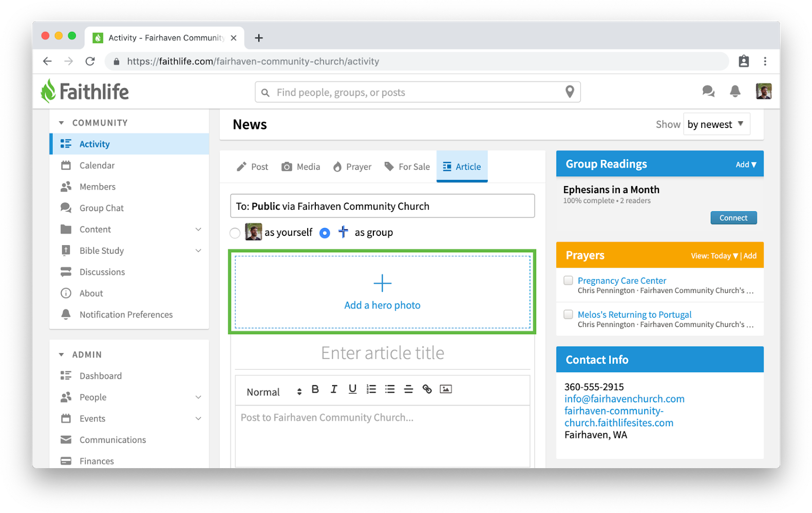Select the Activity sidebar item
812x513 pixels.
tap(129, 144)
